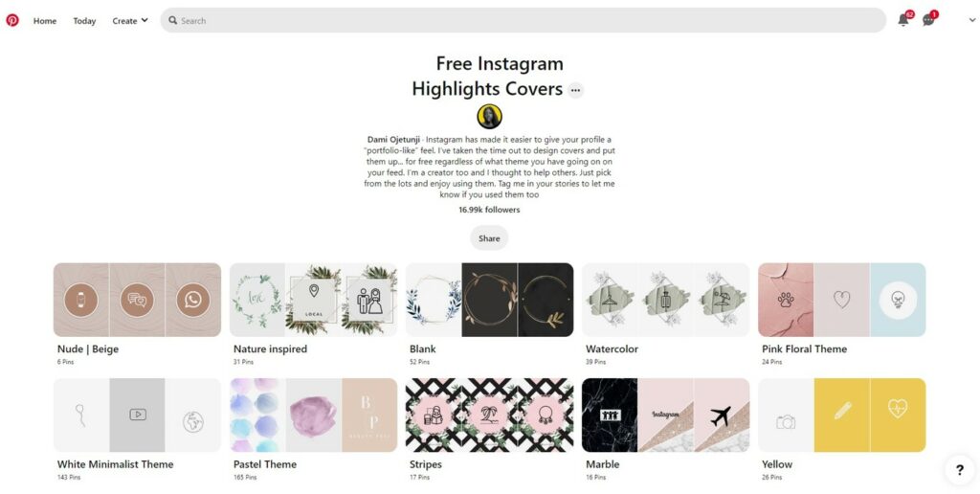The image size is (980, 494).
Task: Focus the Search input field
Action: point(523,20)
